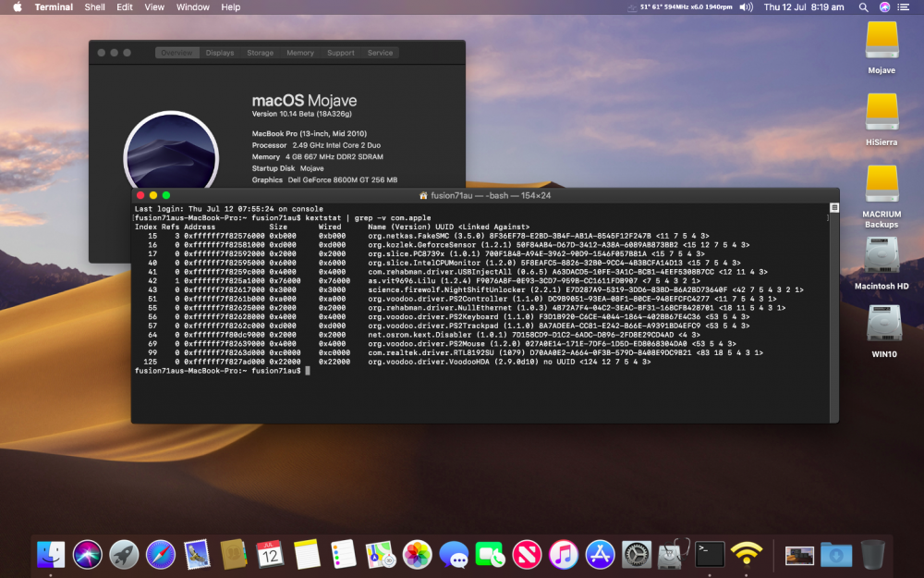Open the Window menu
Image resolution: width=924 pixels, height=578 pixels.
coord(193,7)
